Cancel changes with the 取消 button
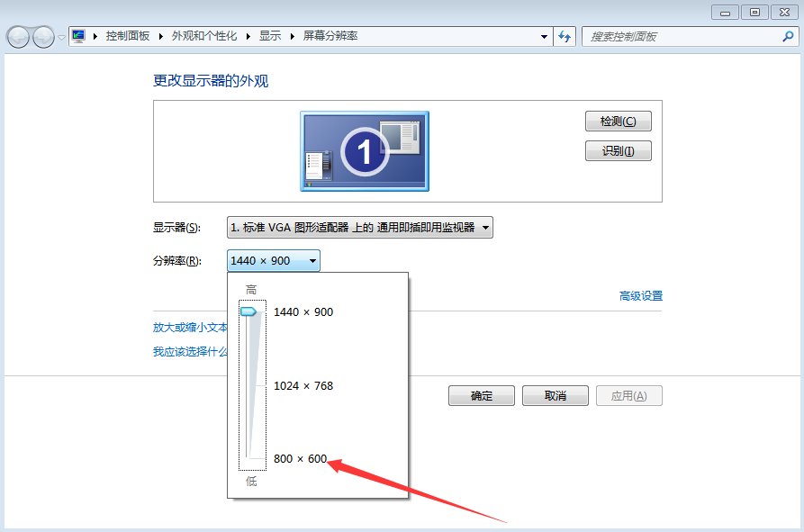This screenshot has height=532, width=804. click(x=555, y=395)
